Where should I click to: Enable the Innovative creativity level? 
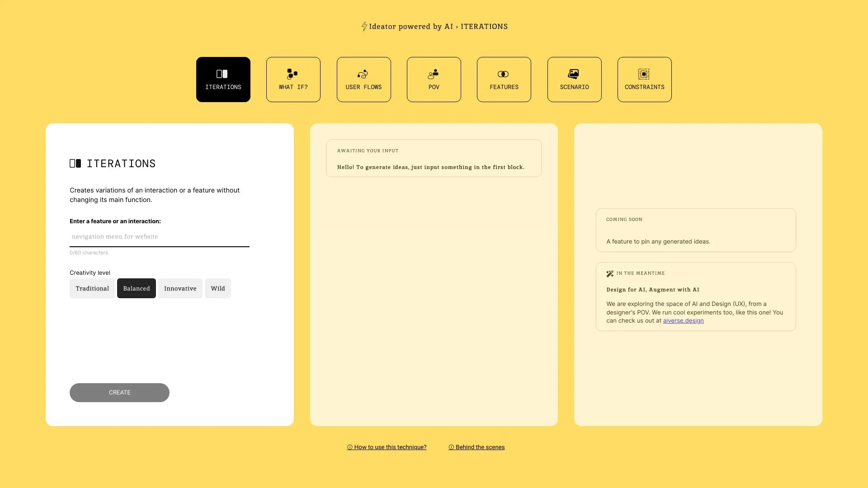coord(180,288)
